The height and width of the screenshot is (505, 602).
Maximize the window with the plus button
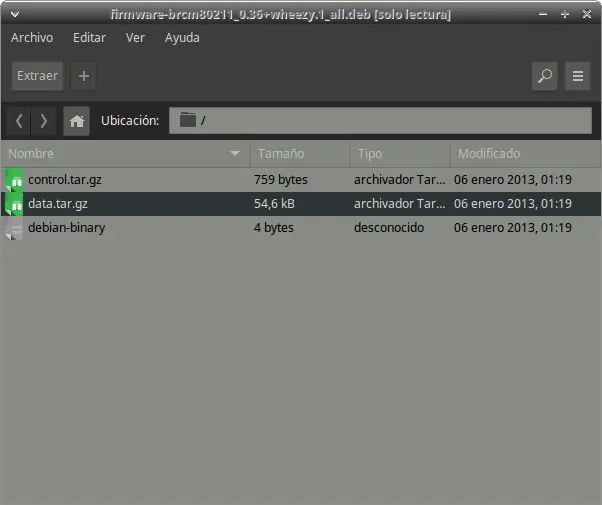pos(565,15)
